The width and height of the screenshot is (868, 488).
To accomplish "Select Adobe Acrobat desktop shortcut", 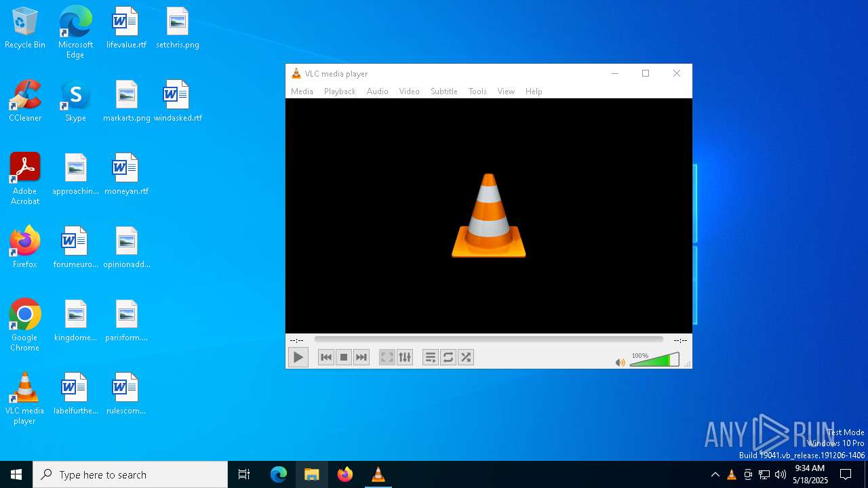I will tap(25, 179).
